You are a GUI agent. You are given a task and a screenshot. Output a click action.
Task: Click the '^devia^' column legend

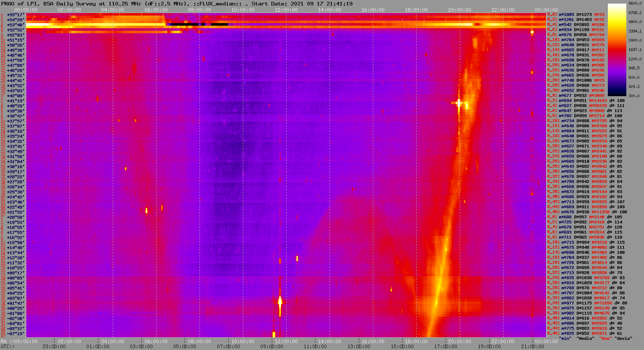click(x=624, y=339)
